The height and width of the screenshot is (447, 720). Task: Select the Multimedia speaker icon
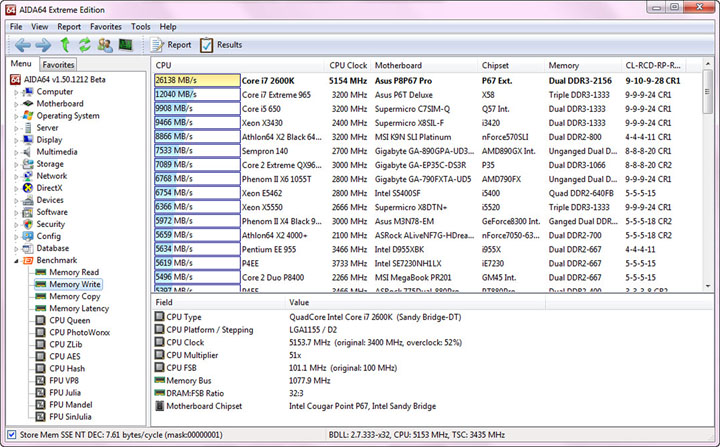click(x=28, y=152)
